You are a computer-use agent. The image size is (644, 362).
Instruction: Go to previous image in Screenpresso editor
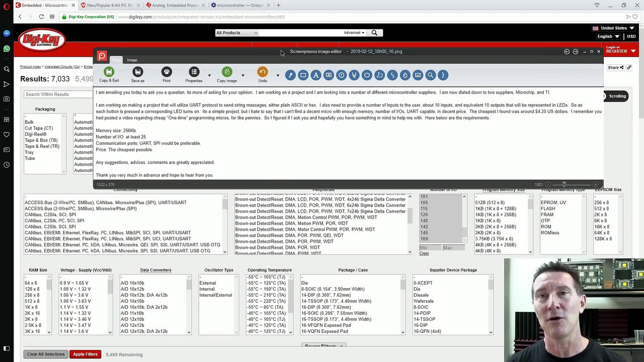(567, 51)
